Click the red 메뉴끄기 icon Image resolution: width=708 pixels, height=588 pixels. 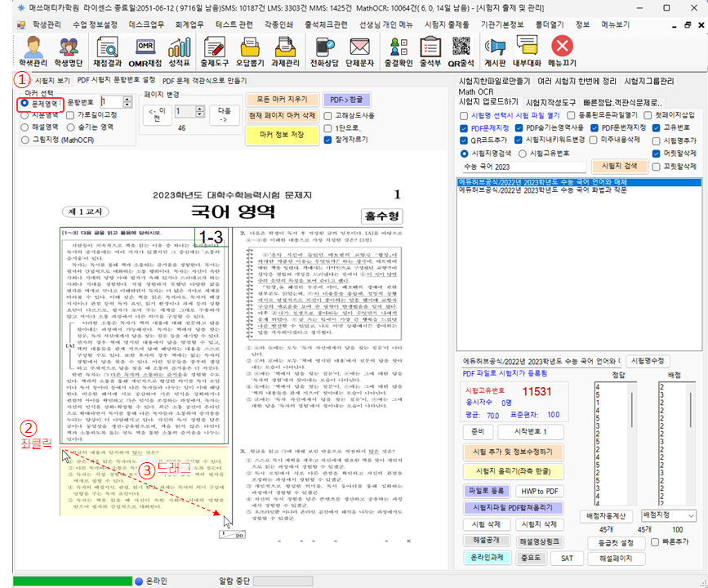(562, 51)
